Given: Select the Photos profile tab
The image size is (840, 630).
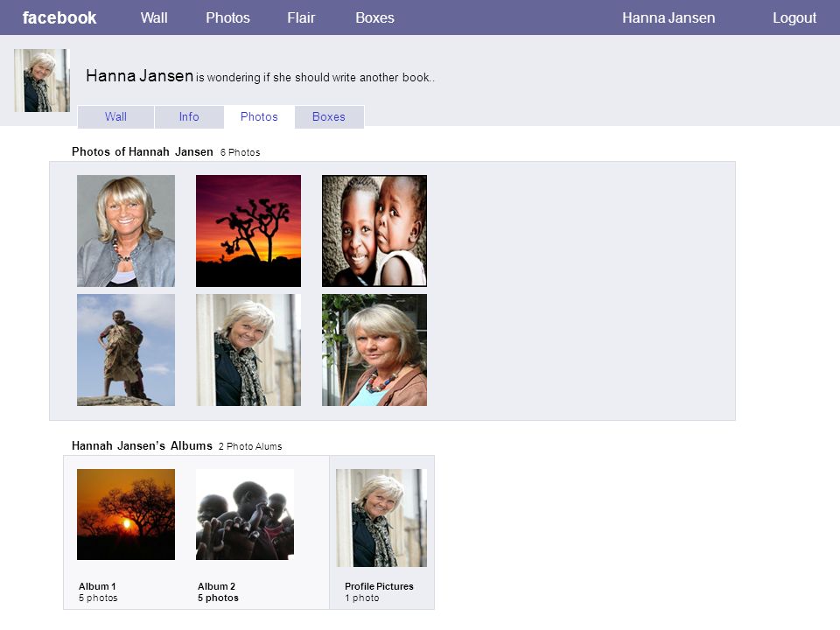Looking at the screenshot, I should tap(259, 116).
